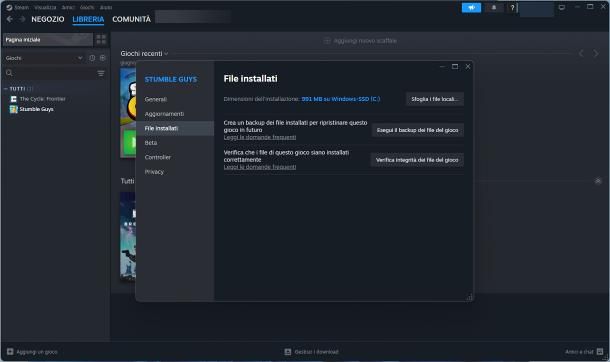Open the Privacy section in properties

(175, 171)
